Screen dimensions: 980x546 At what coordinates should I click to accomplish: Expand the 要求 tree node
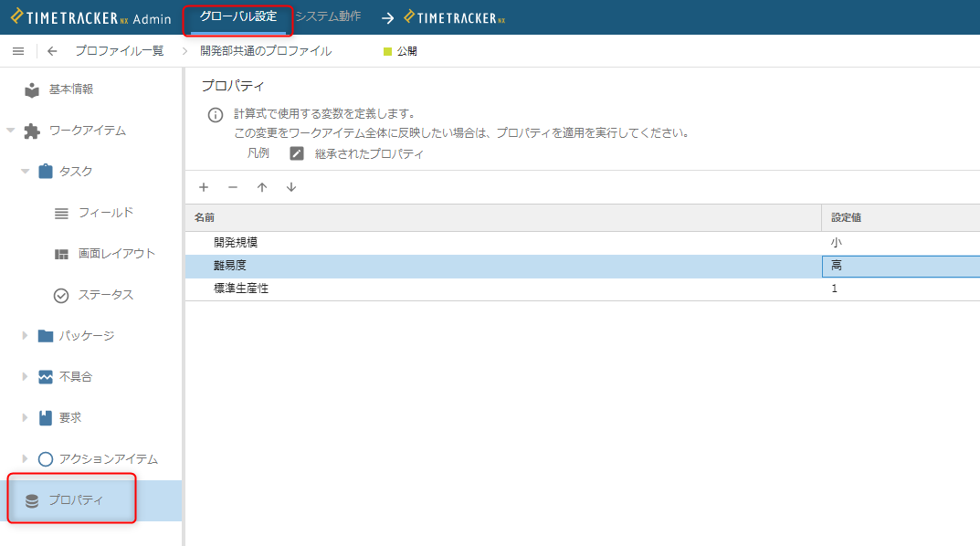coord(25,417)
